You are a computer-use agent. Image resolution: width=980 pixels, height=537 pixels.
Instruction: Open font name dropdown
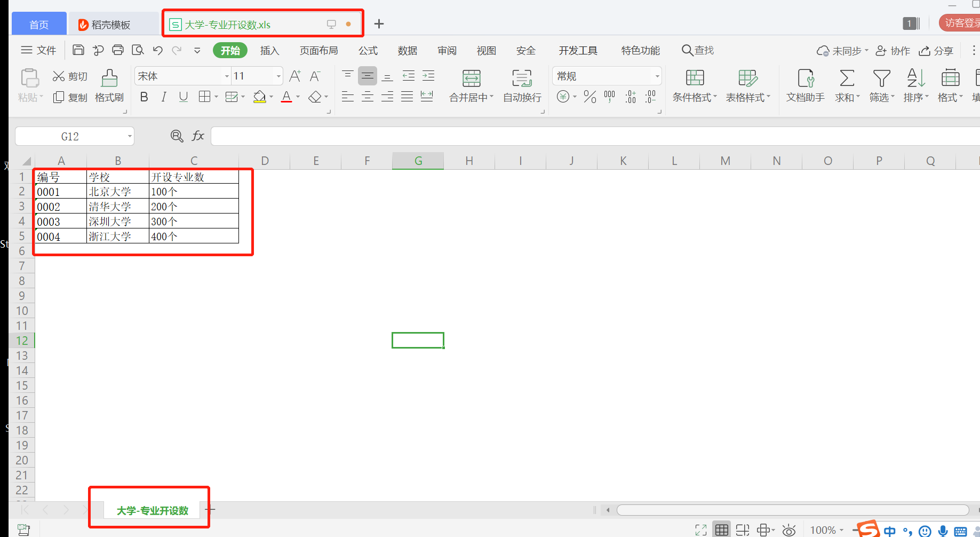(227, 76)
